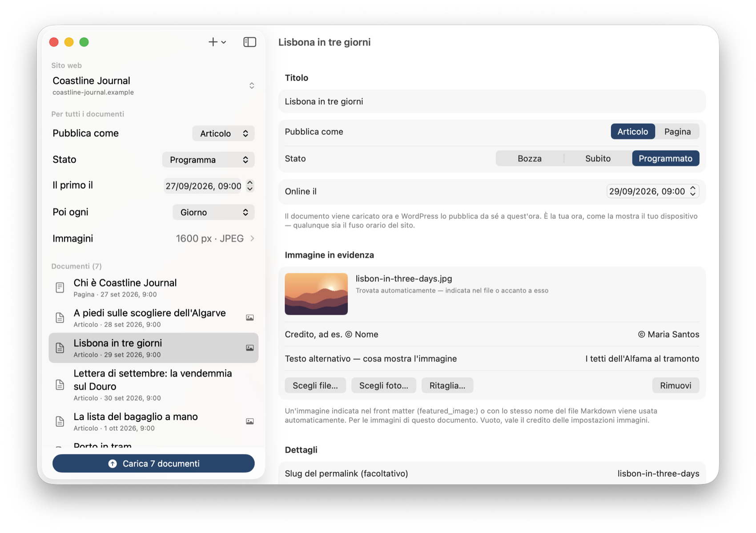Viewport: 756px width, 533px height.
Task: Click the Online il date field
Action: coord(647,191)
